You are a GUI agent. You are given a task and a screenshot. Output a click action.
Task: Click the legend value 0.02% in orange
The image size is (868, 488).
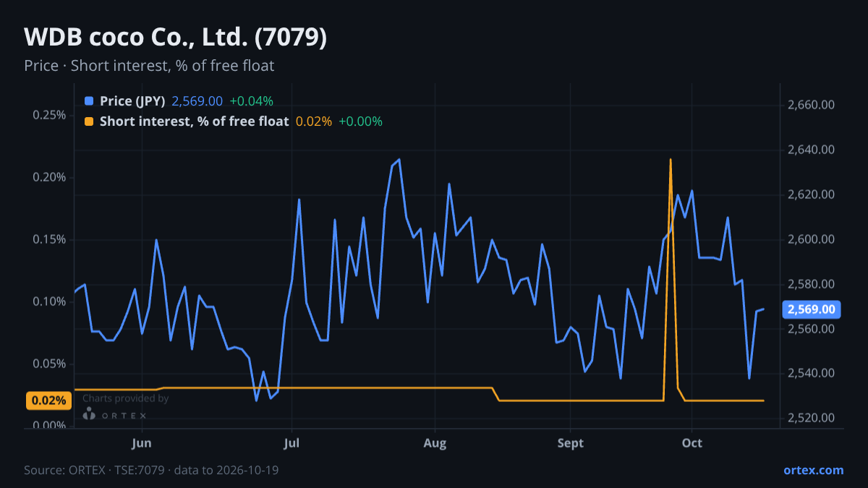tap(313, 121)
